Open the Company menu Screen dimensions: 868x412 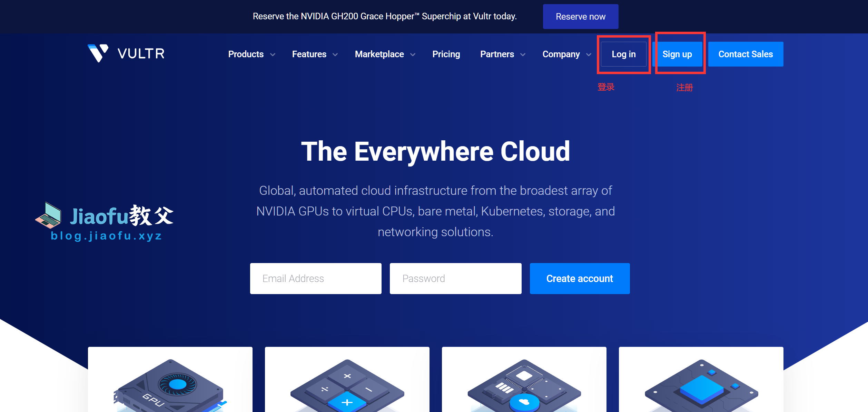[x=561, y=54]
